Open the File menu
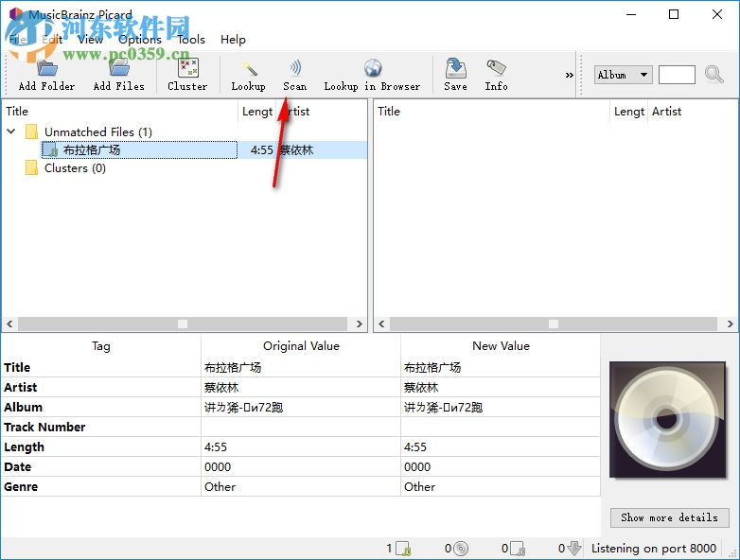 click(18, 40)
